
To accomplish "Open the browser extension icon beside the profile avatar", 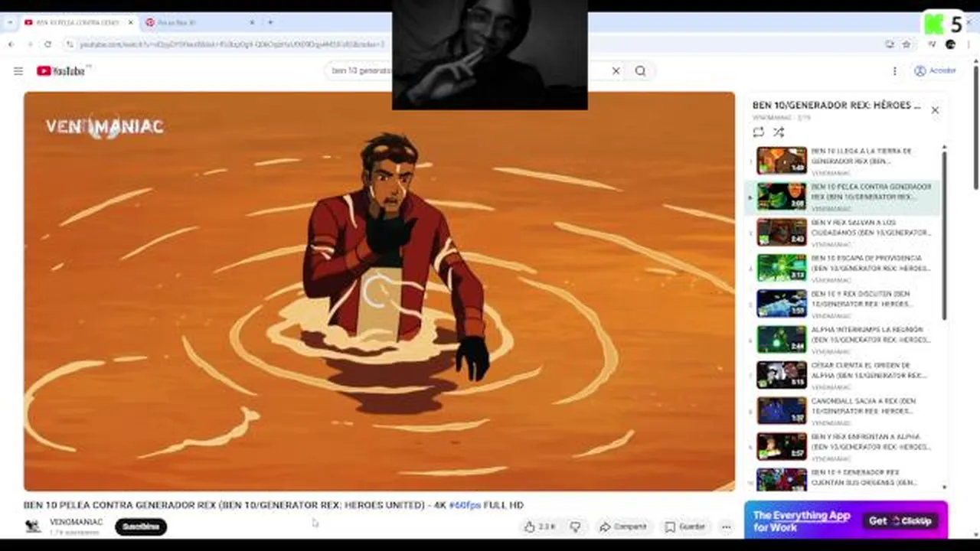I will click(x=932, y=44).
